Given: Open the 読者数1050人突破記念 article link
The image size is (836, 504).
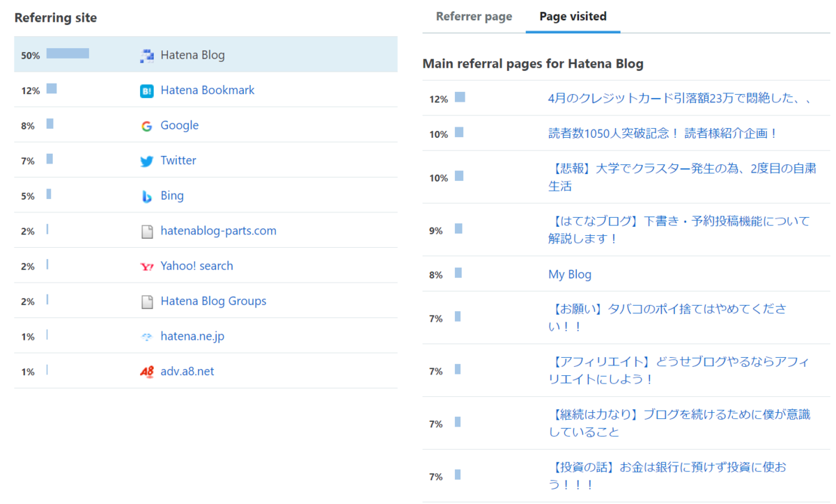Looking at the screenshot, I should coord(663,134).
